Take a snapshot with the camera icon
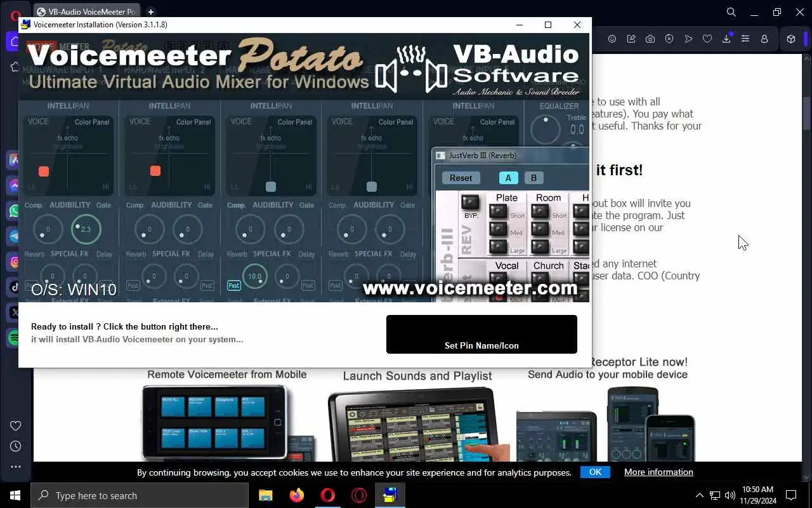812x508 pixels. pyautogui.click(x=650, y=39)
